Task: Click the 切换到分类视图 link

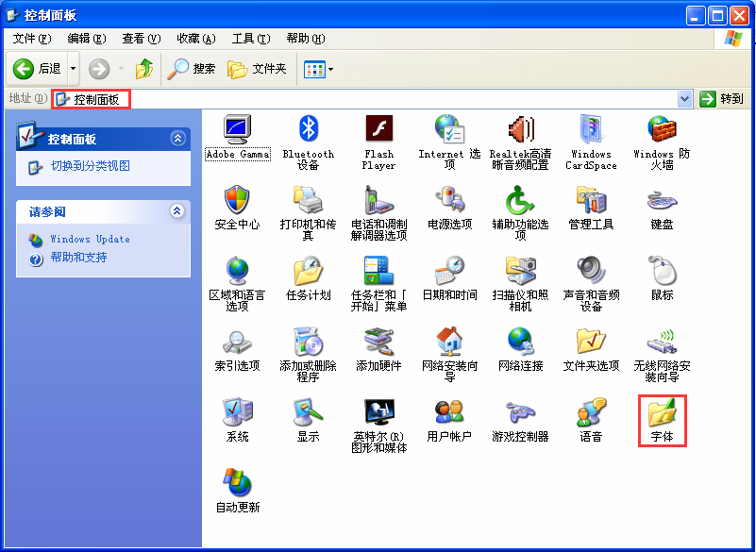Action: [x=91, y=166]
